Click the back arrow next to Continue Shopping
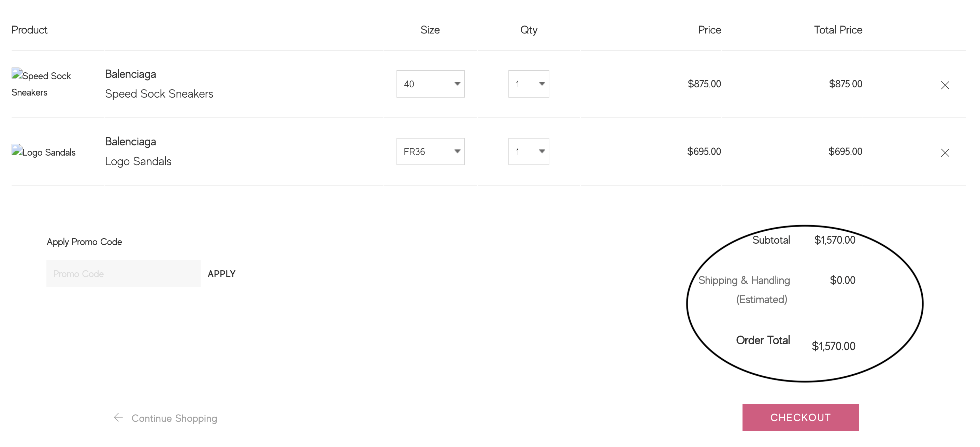The height and width of the screenshot is (447, 980). (x=118, y=417)
